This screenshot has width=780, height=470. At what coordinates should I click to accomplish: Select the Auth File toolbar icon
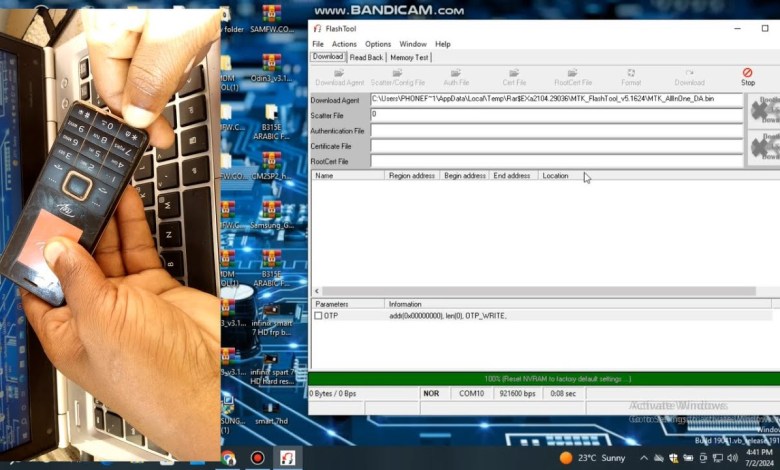[x=456, y=76]
